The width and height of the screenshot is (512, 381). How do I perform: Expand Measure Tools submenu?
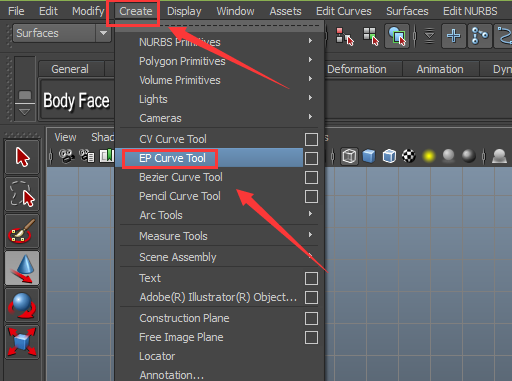tap(219, 236)
